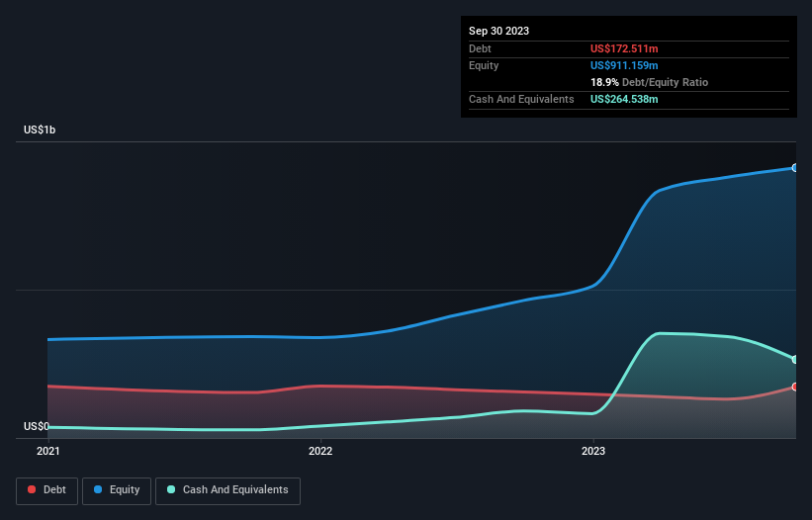Click the blue Equity endpoint marker

pos(795,168)
